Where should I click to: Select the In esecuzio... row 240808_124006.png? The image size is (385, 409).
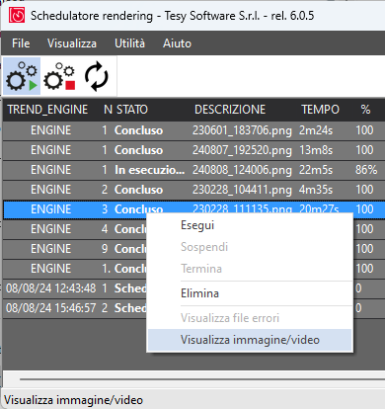pos(194,170)
